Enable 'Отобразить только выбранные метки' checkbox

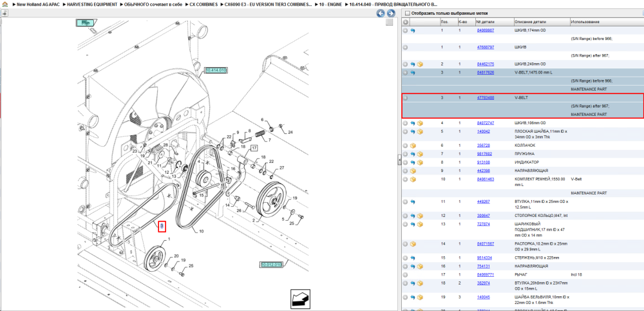click(408, 14)
